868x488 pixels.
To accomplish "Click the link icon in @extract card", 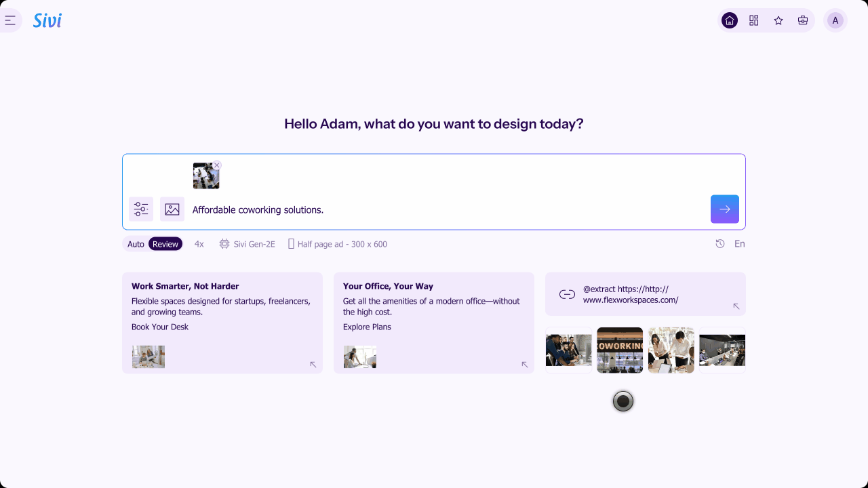I will 567,294.
